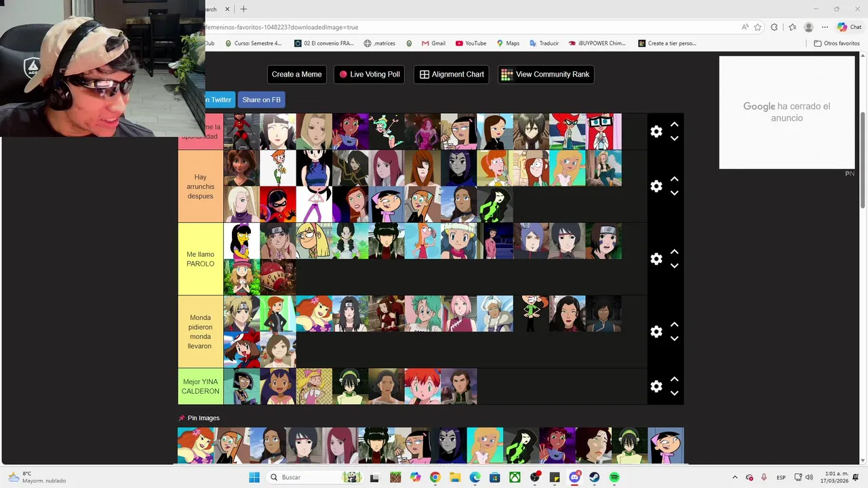Close the current browser tab
The height and width of the screenshot is (488, 868).
click(227, 9)
